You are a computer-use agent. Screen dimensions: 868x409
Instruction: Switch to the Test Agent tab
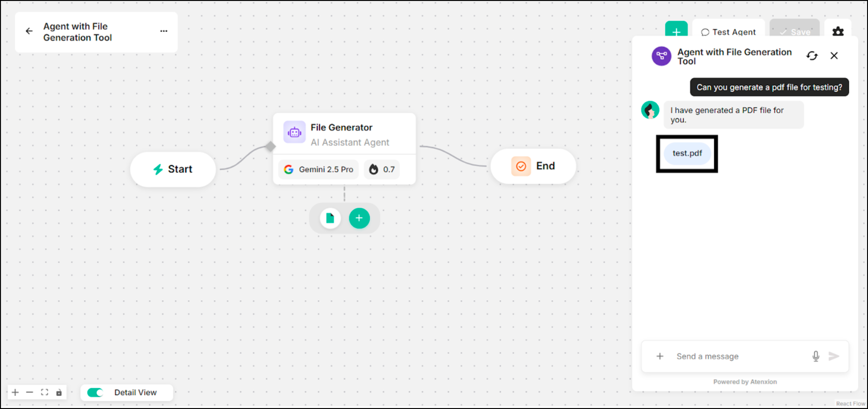tap(728, 32)
